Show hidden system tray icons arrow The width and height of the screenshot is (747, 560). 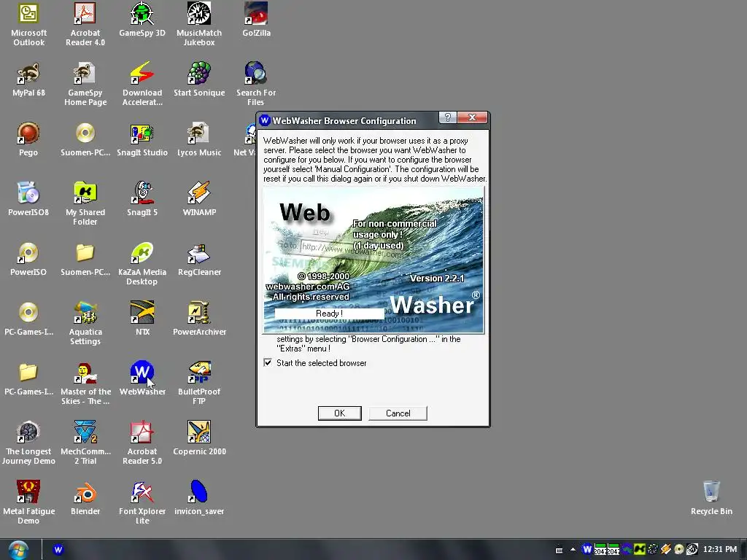[x=573, y=550]
